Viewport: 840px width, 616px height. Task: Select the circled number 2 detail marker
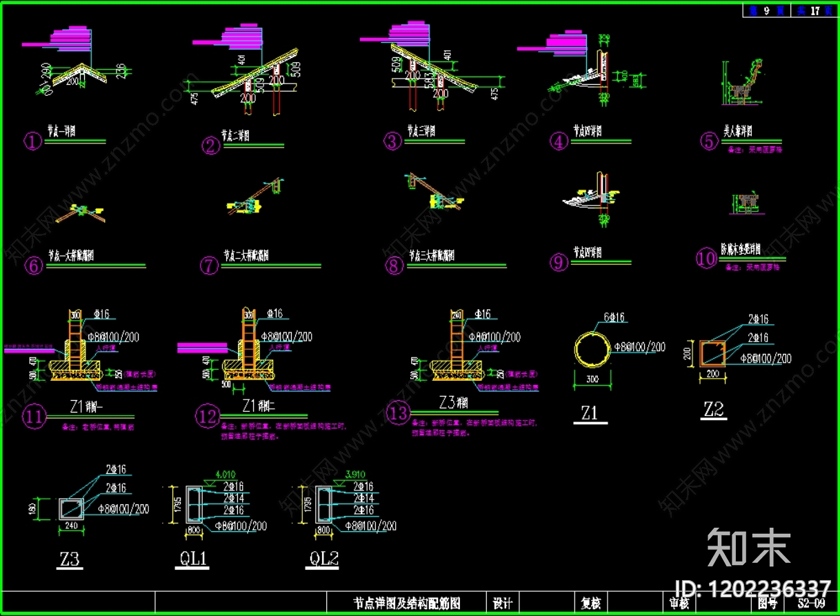[210, 145]
